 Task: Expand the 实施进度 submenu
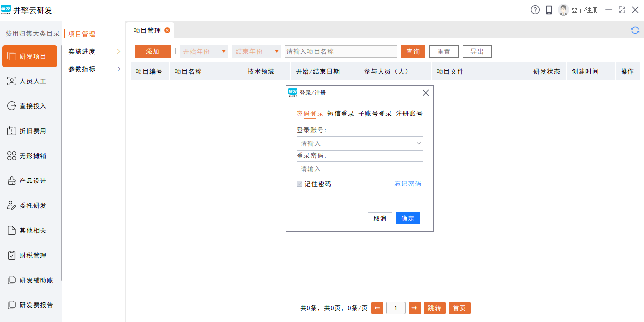coord(94,52)
